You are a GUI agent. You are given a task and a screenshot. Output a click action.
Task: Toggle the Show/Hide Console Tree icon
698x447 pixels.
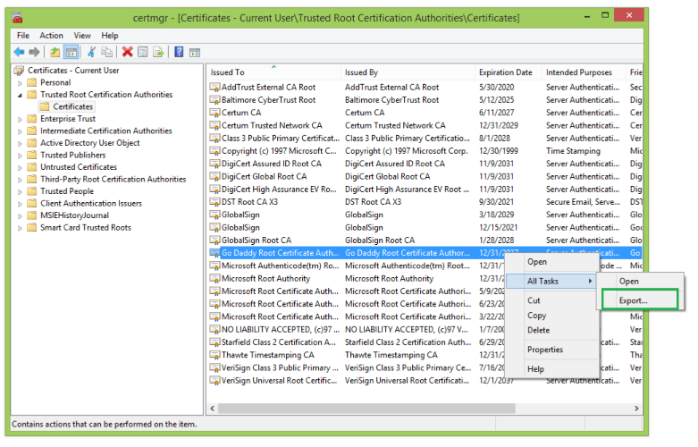pos(71,53)
